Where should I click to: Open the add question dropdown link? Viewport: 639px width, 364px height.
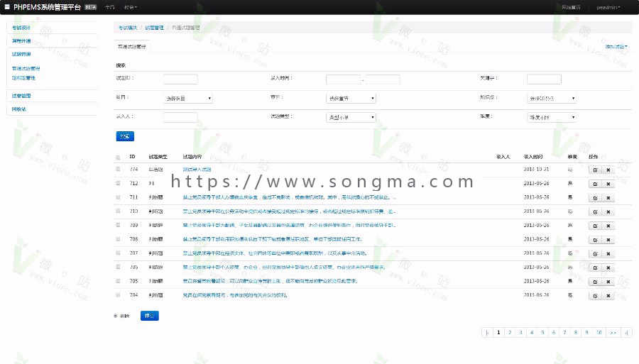pyautogui.click(x=616, y=47)
